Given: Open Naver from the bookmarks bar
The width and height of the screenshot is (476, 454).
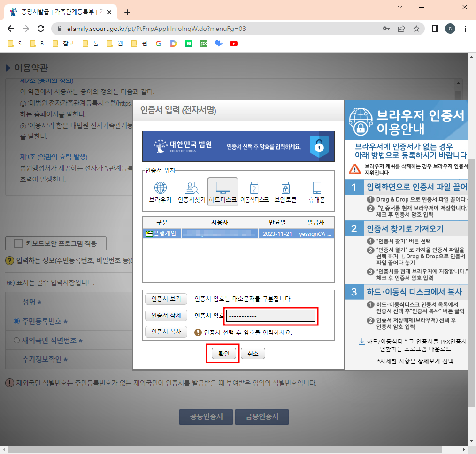Looking at the screenshot, I should tap(188, 43).
